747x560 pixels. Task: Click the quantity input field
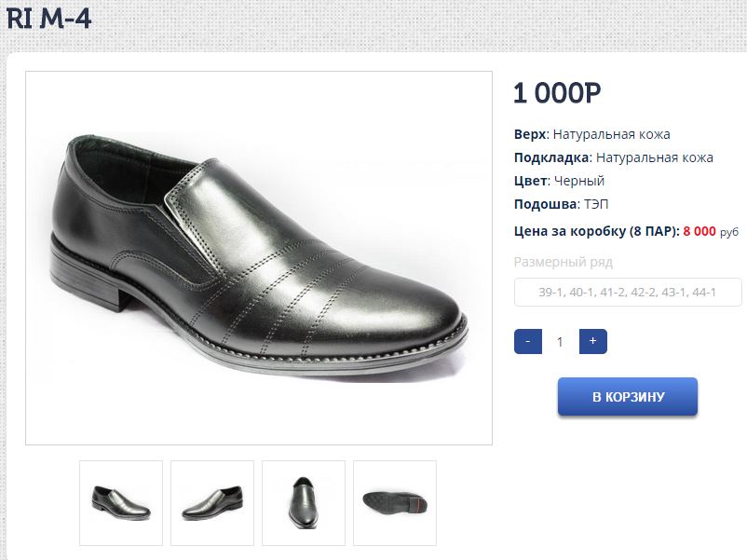[560, 342]
